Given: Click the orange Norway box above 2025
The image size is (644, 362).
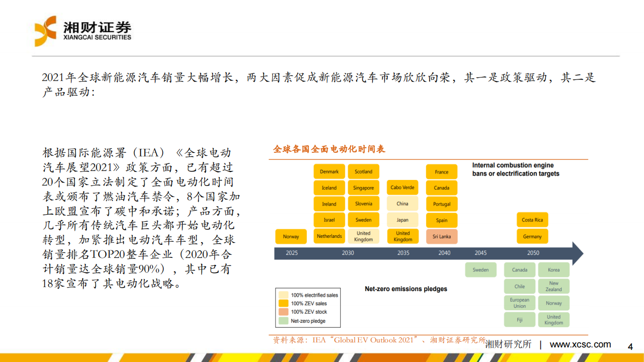Looking at the screenshot, I should [x=291, y=236].
